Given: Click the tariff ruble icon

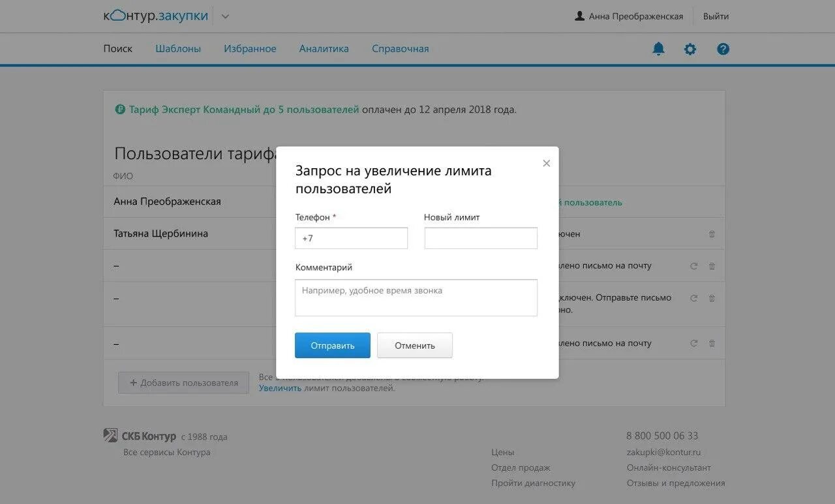Looking at the screenshot, I should tap(120, 110).
